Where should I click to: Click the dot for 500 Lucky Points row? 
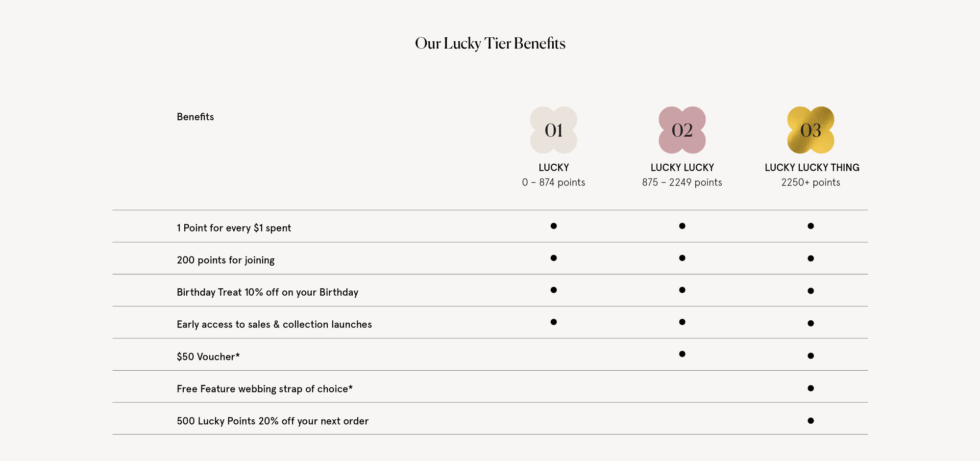pos(810,421)
